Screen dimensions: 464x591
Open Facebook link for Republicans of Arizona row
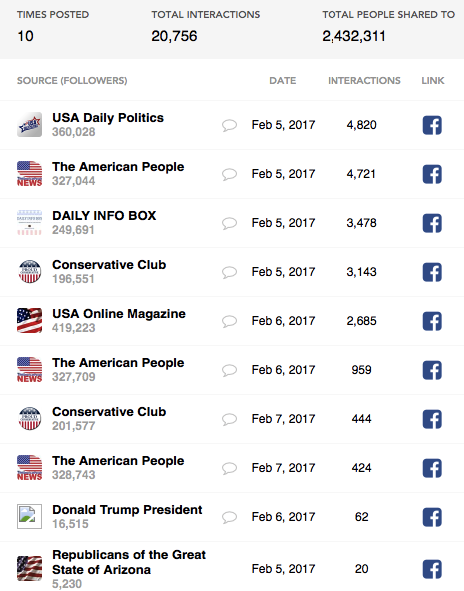pos(432,569)
